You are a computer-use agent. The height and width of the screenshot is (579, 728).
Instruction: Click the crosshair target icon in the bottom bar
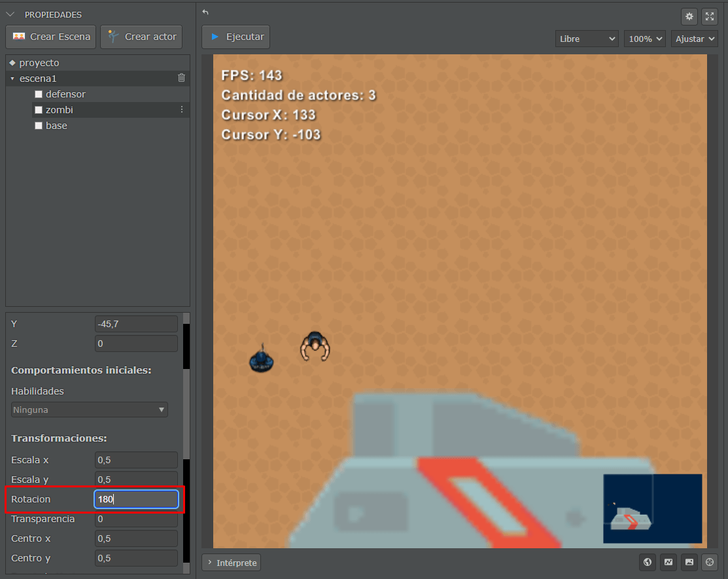(x=710, y=562)
